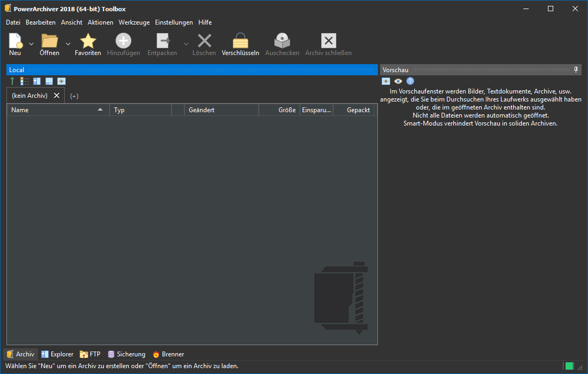
Task: Open the Sicherung backup mode
Action: tap(126, 354)
